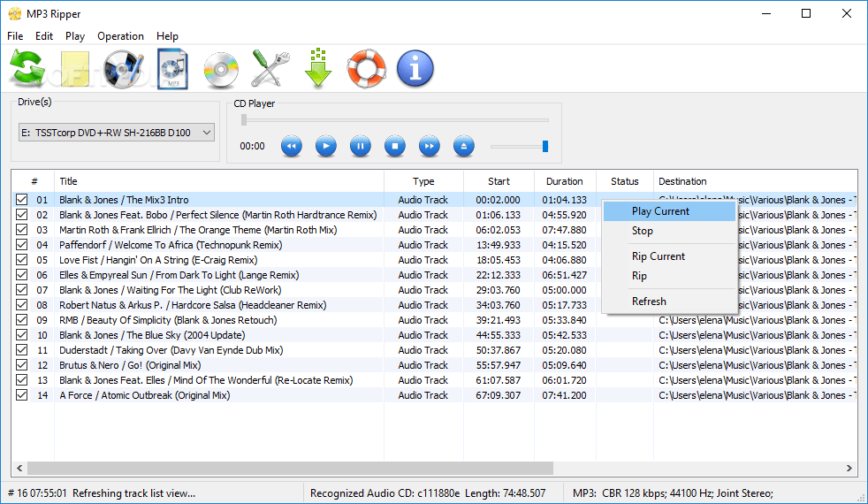The width and height of the screenshot is (868, 504).
Task: Choose Play Current from context menu
Action: pyautogui.click(x=669, y=211)
